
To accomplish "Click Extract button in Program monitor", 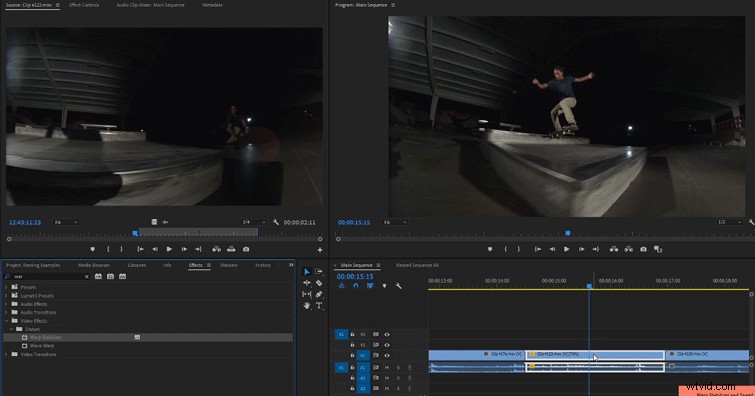I will click(629, 249).
